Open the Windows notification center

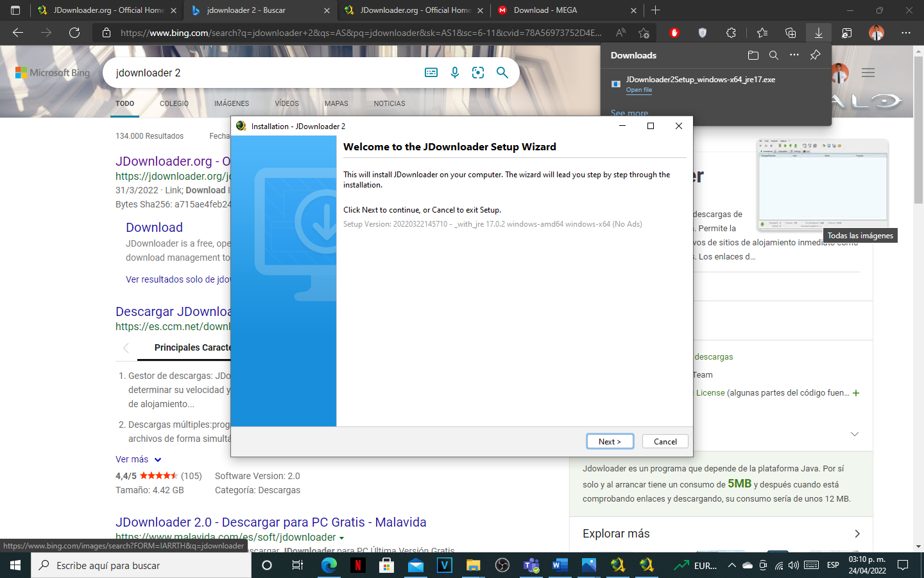coord(903,565)
